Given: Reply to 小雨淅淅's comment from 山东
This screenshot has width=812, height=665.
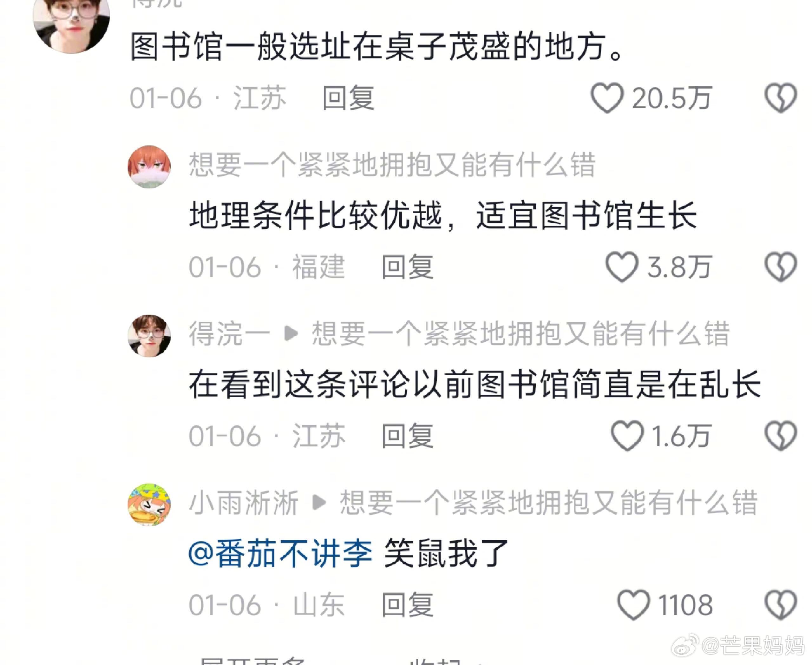Looking at the screenshot, I should (x=408, y=605).
